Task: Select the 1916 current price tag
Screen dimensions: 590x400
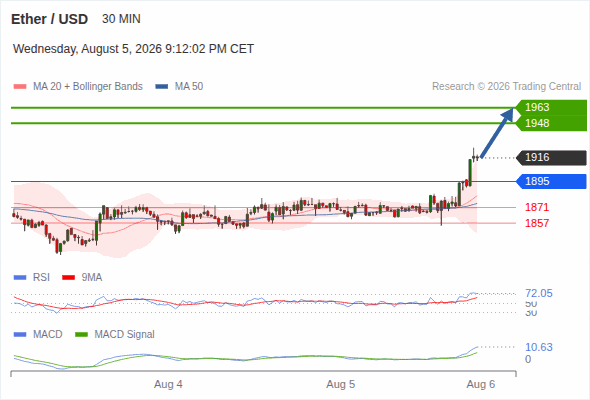Action: tap(551, 158)
